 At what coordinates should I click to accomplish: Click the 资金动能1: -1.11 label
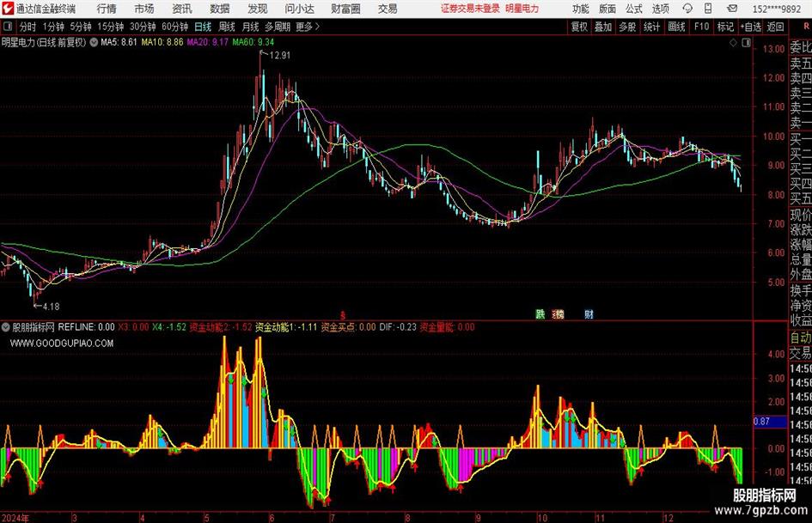[x=286, y=326]
